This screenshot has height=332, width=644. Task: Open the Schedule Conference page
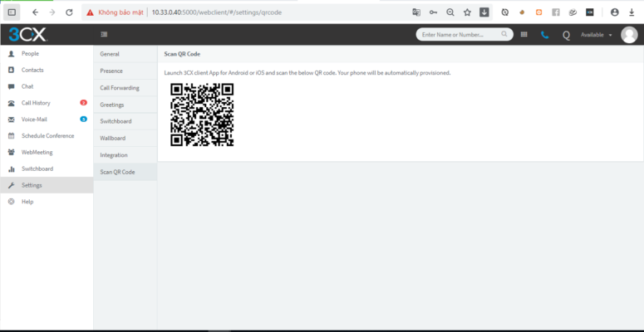[47, 136]
